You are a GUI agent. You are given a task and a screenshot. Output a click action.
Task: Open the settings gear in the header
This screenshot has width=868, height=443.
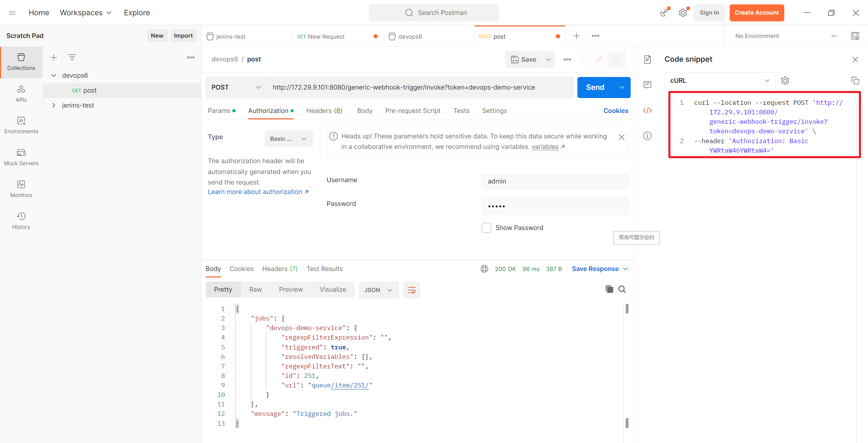(683, 13)
